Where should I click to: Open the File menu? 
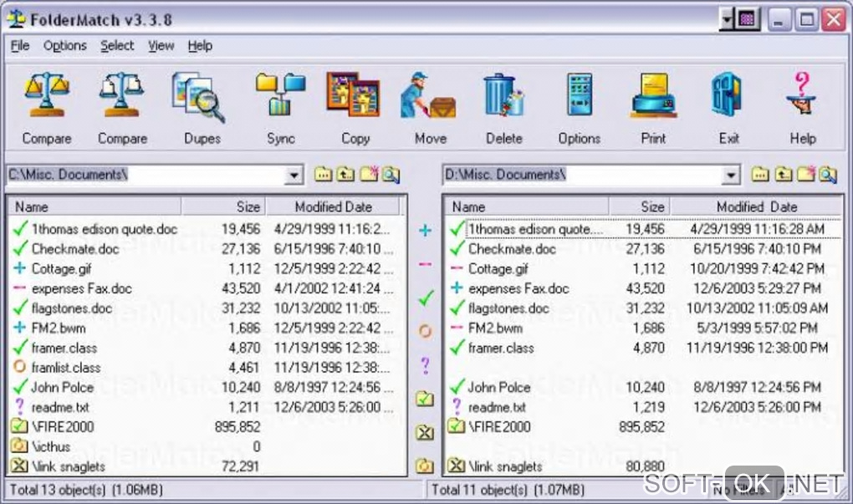(x=20, y=46)
